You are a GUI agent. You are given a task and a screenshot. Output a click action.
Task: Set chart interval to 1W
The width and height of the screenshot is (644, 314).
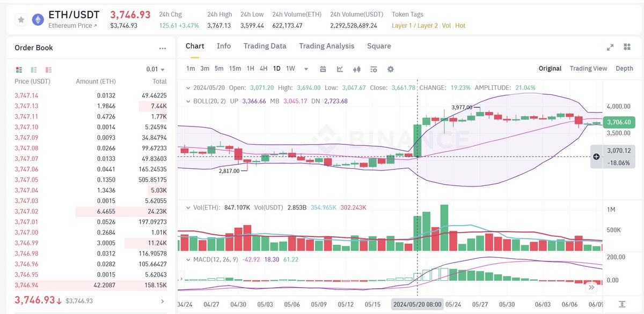click(290, 69)
